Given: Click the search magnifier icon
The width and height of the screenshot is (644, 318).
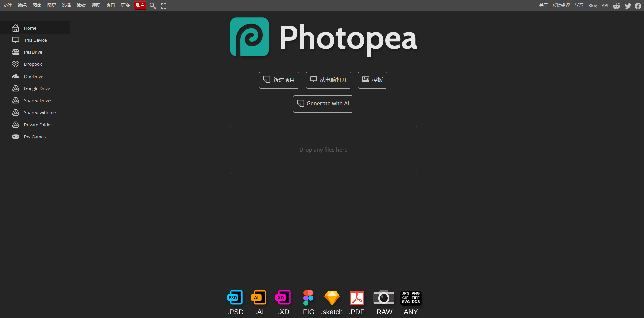Looking at the screenshot, I should [x=153, y=6].
